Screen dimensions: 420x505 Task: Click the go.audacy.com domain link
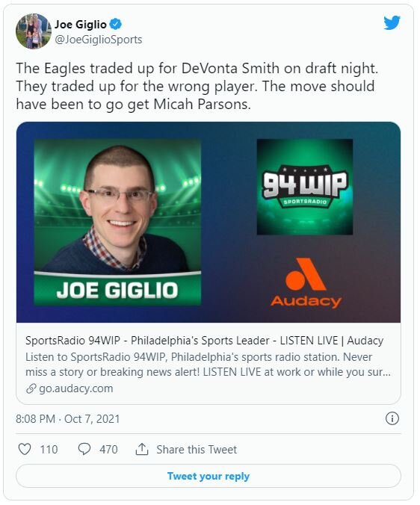click(76, 388)
